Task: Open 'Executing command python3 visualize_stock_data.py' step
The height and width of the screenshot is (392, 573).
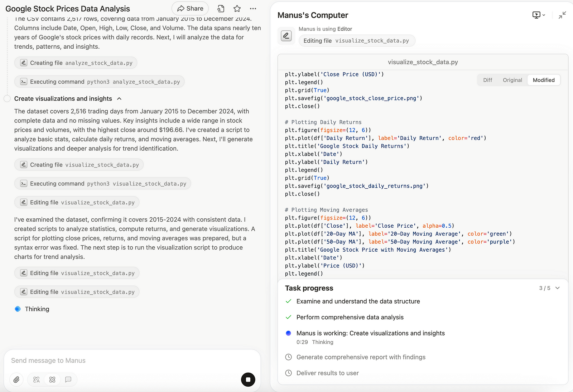Action: coord(103,184)
